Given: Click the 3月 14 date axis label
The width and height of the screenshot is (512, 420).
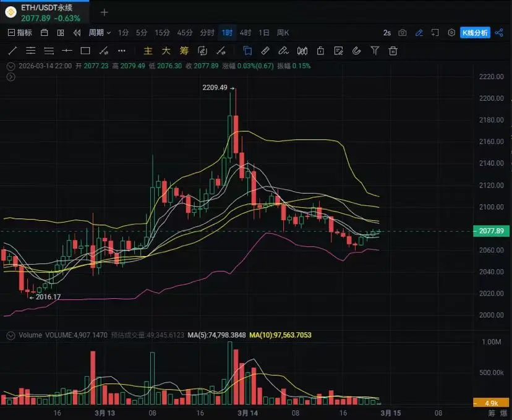Looking at the screenshot, I should [247, 413].
